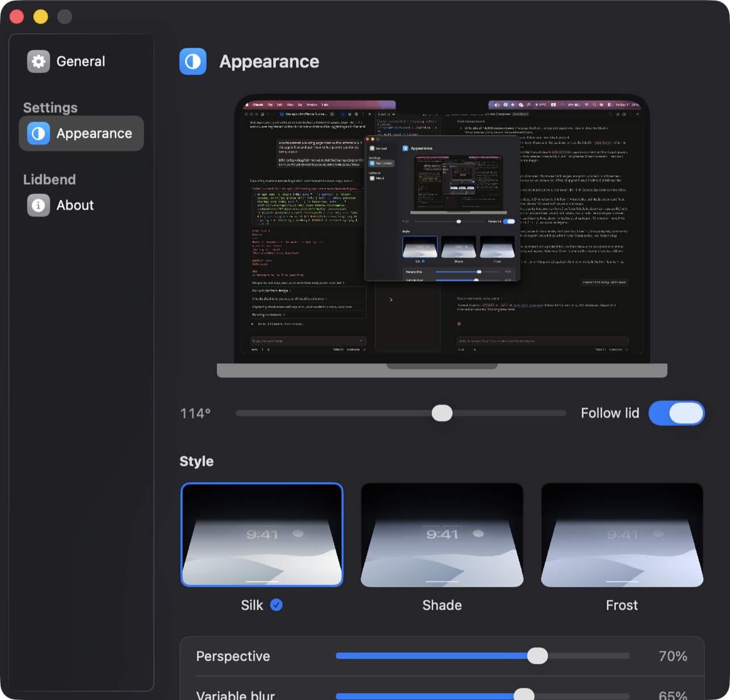The width and height of the screenshot is (730, 700).
Task: Click the Variable blur slider handle
Action: [x=523, y=694]
